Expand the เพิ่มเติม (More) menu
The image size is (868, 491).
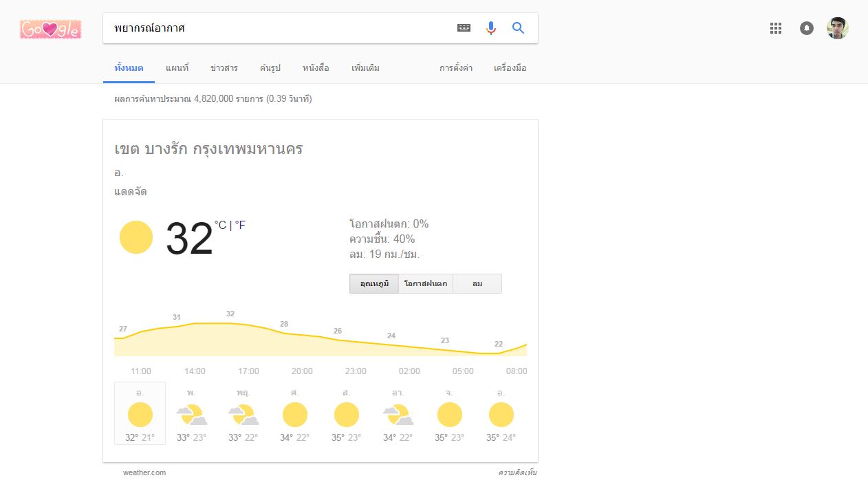[365, 68]
